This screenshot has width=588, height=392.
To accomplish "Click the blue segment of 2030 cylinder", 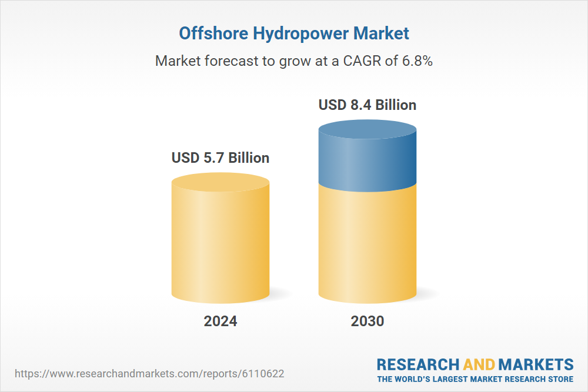I will pos(367,162).
